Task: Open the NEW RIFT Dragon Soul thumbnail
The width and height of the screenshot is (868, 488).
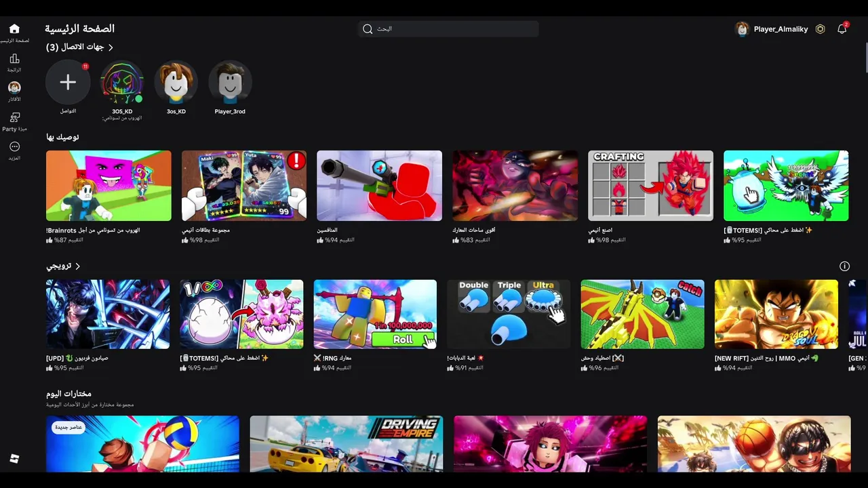Action: click(776, 314)
